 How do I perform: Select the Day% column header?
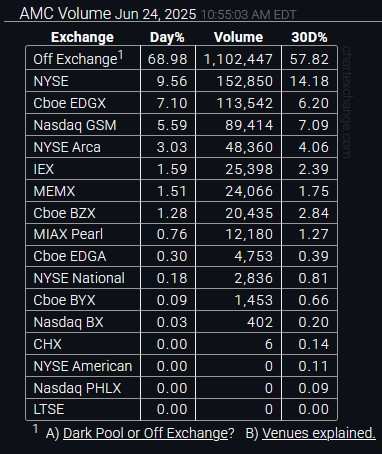(167, 37)
